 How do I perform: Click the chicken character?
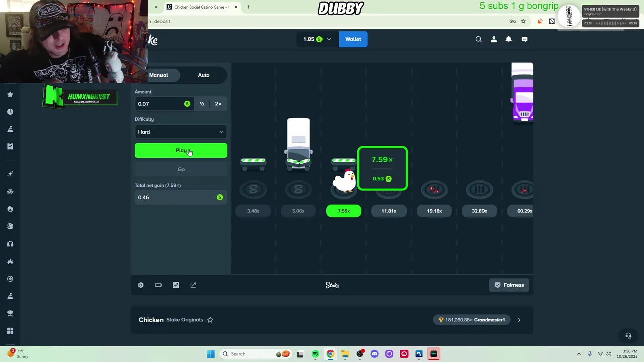[x=345, y=181]
